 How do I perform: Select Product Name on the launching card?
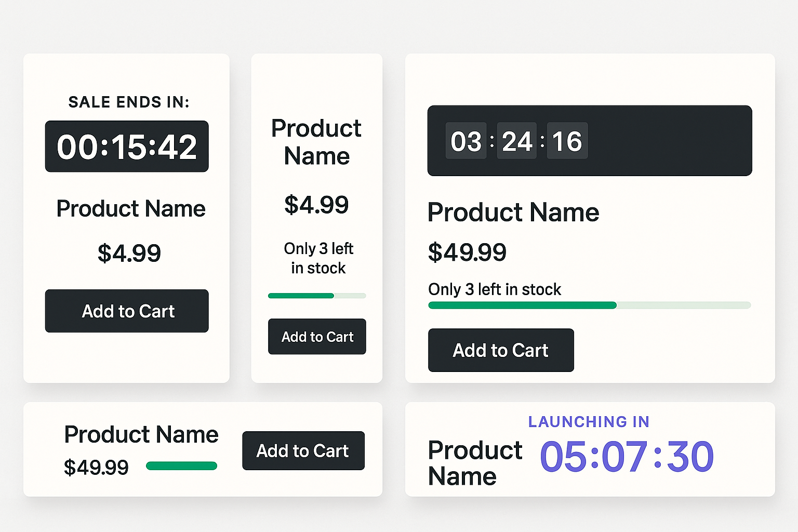click(474, 463)
